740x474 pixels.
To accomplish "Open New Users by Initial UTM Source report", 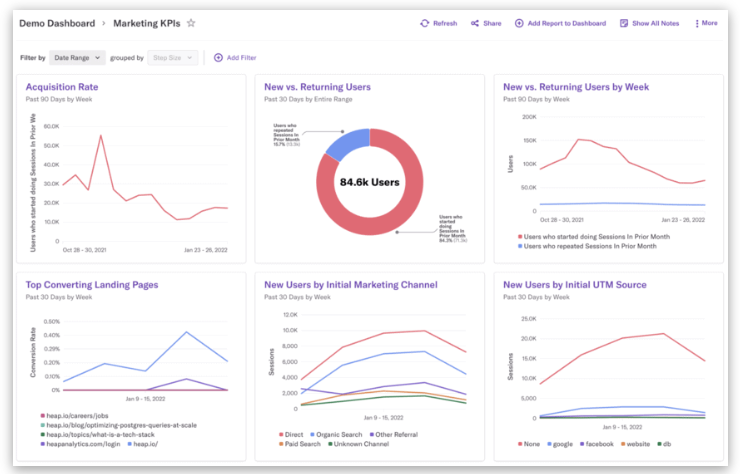I will tap(574, 285).
